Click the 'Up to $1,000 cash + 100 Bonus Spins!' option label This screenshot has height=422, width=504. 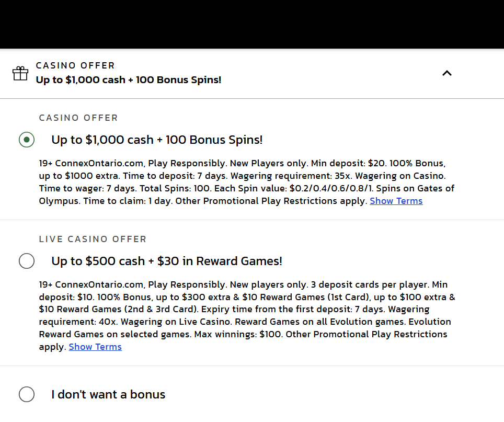click(x=157, y=140)
